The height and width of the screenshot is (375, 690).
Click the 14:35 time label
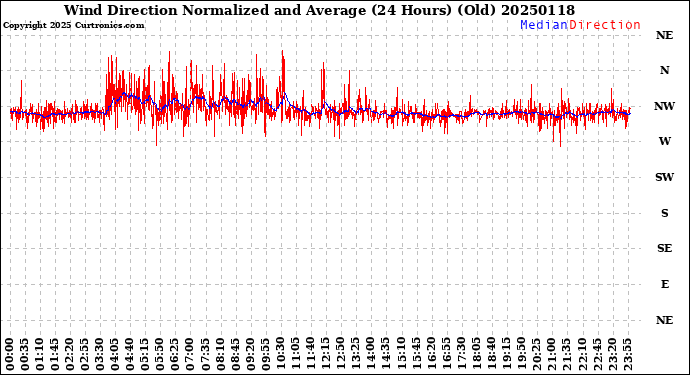pos(386,354)
